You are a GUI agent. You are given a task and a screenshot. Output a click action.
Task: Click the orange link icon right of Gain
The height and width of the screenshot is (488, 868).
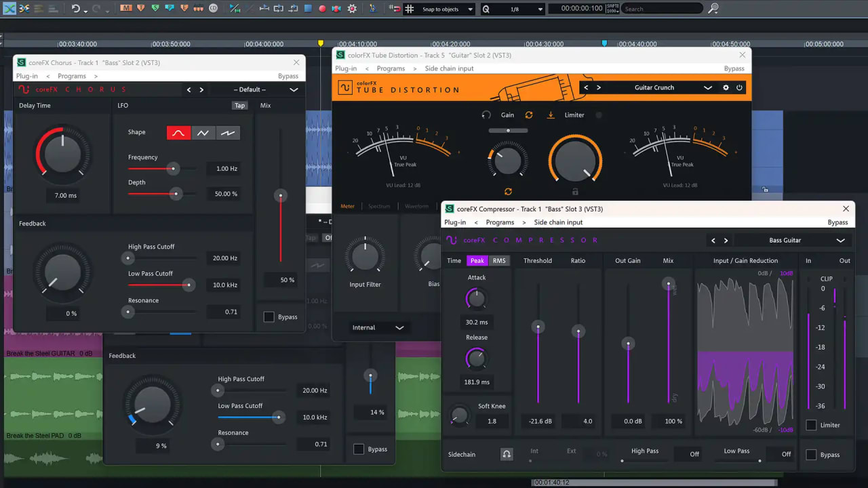529,115
